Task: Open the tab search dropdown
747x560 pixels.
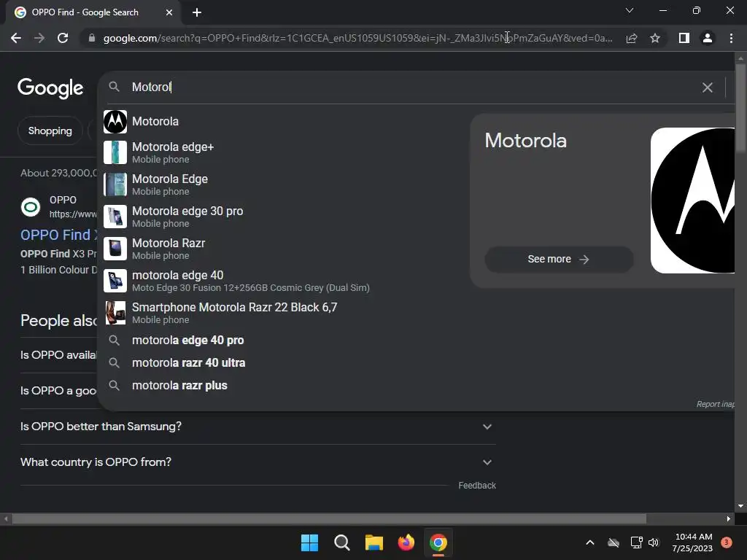Action: tap(630, 10)
